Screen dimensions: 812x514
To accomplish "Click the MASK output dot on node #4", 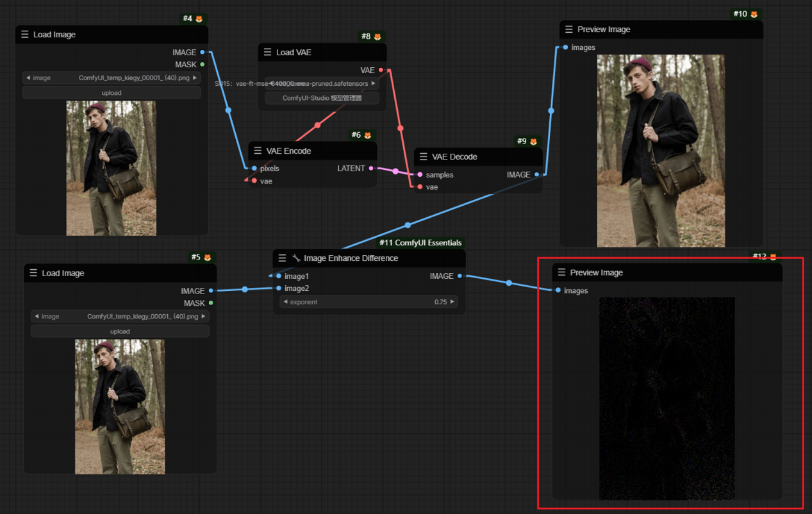I will (x=203, y=65).
